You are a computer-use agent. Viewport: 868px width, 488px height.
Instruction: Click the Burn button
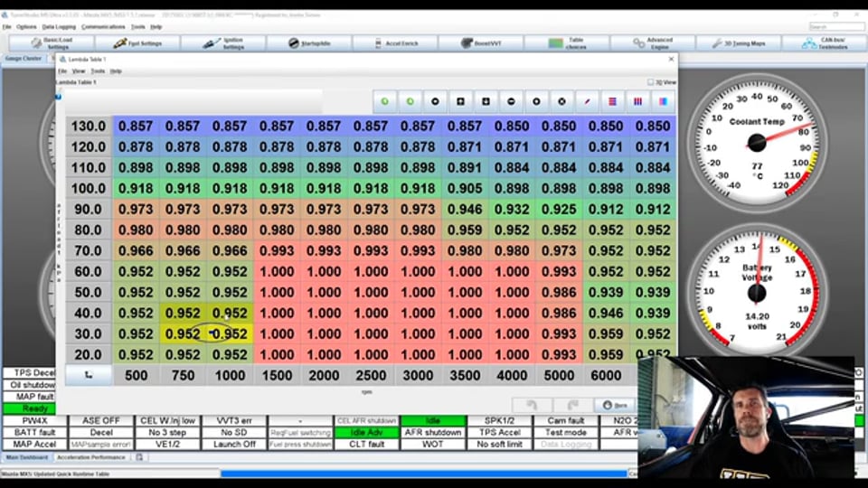(x=615, y=405)
